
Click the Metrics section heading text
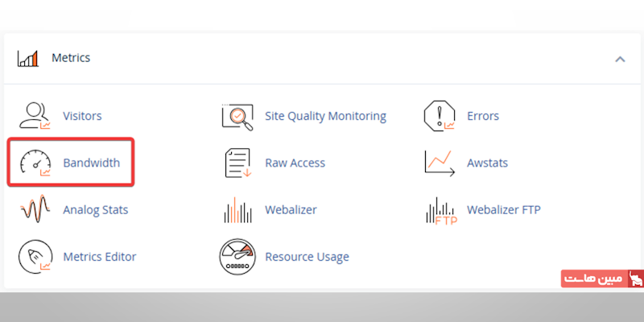tap(71, 57)
